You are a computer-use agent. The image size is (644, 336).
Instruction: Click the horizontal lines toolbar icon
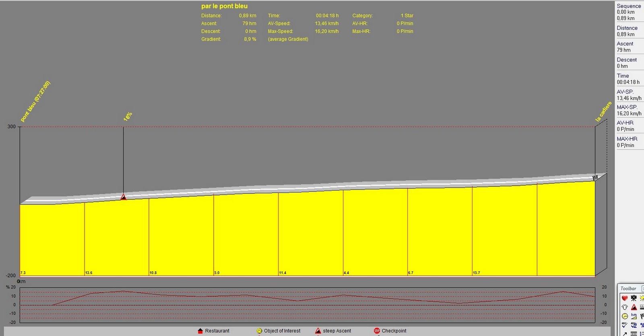click(642, 307)
